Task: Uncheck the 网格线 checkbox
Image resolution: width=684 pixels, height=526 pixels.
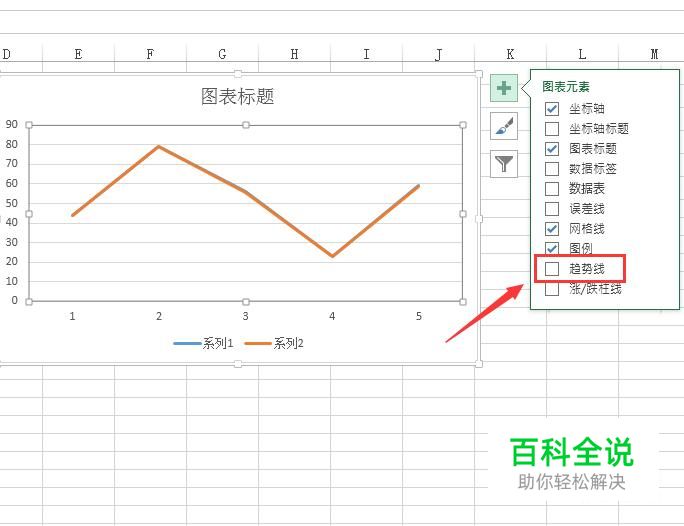Action: pyautogui.click(x=552, y=229)
